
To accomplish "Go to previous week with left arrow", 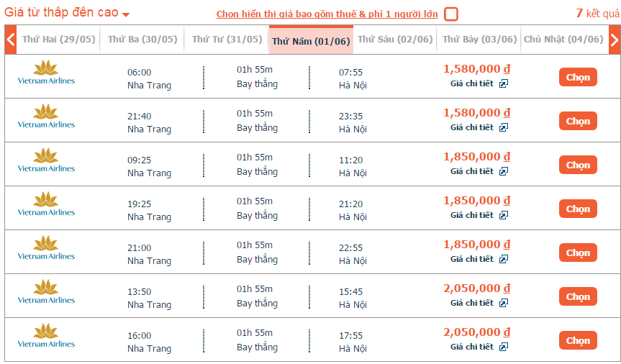I will 11,40.
